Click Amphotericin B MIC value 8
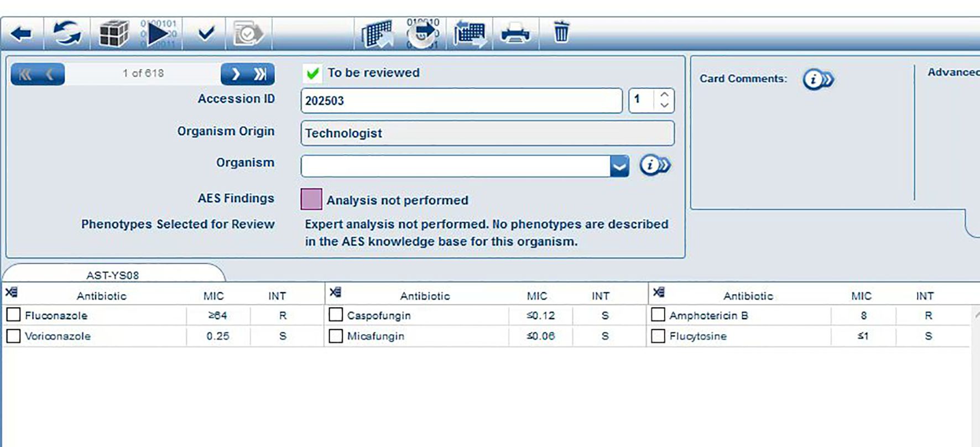Viewport: 980px width, 447px height. click(863, 315)
